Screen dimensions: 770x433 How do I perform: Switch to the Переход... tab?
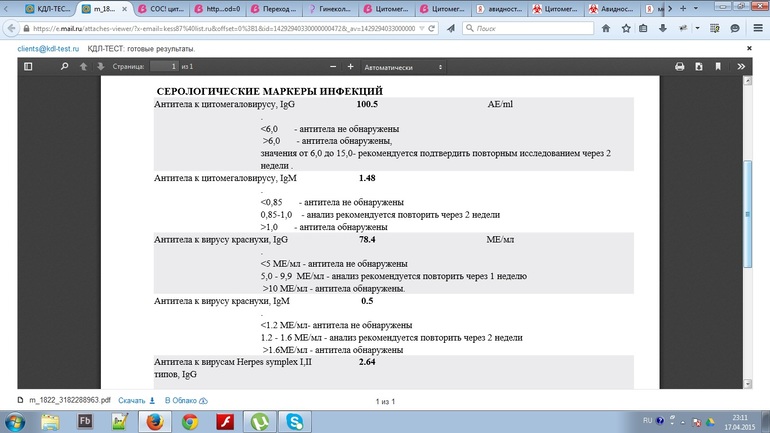click(x=274, y=9)
